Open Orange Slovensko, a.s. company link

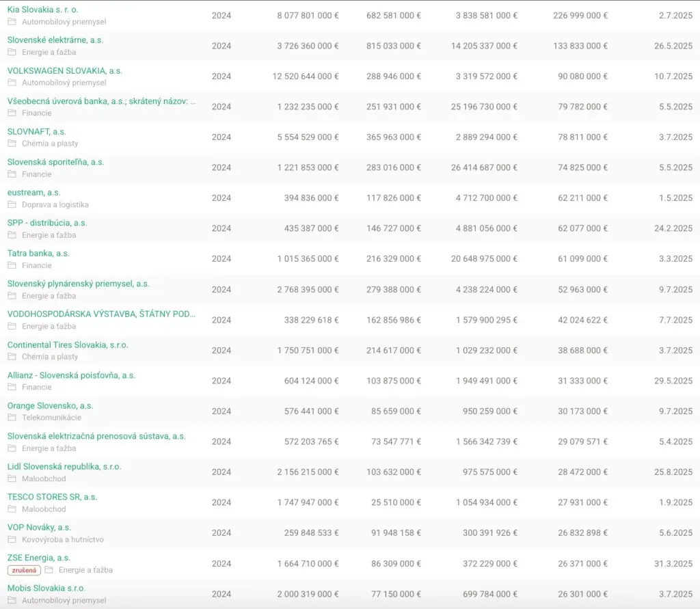(x=50, y=405)
